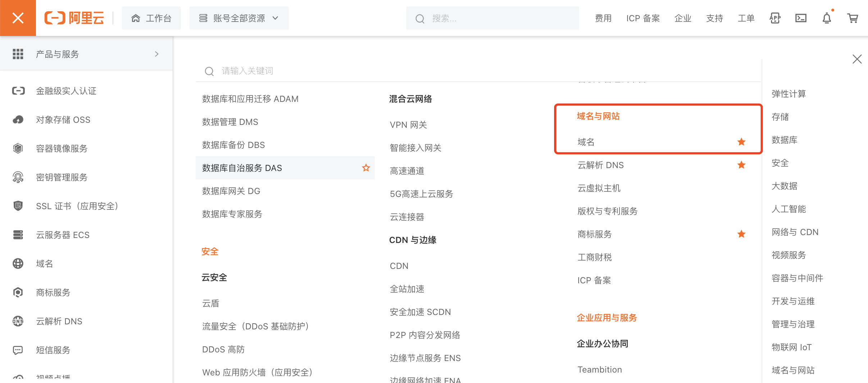Focus the top 搜索 input field
868x383 pixels.
[493, 18]
